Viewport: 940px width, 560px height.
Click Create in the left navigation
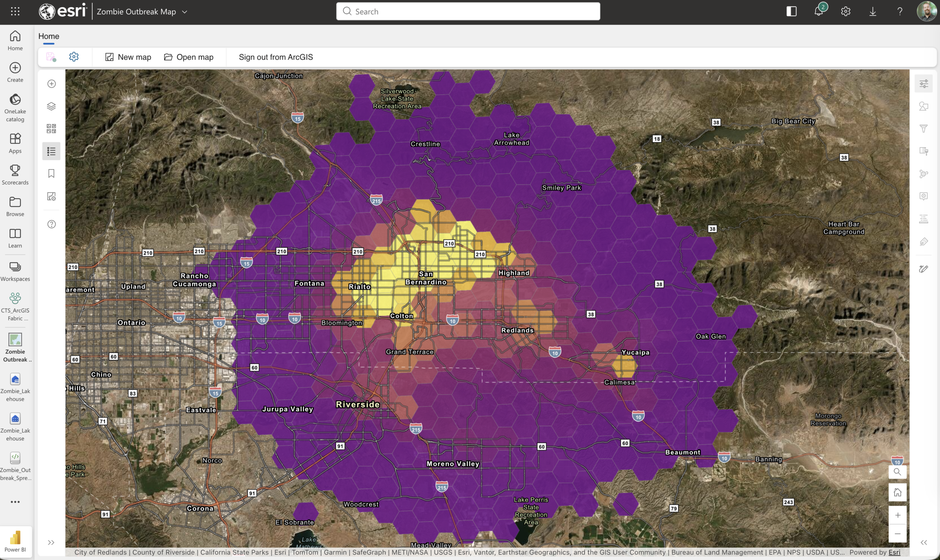coord(15,72)
